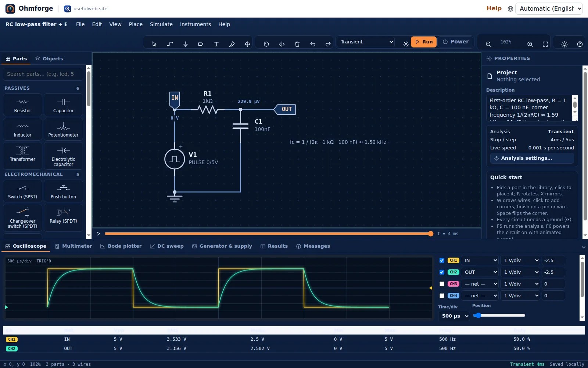This screenshot has width=588, height=368.
Task: Delete selection with trash icon
Action: 297,44
